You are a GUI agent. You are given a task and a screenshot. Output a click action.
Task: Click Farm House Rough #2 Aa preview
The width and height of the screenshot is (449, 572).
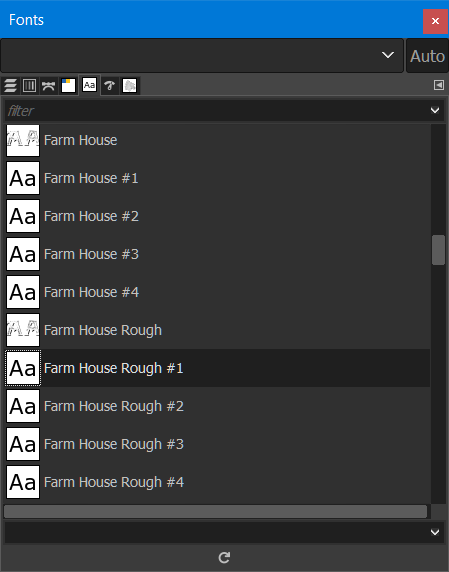click(x=23, y=406)
